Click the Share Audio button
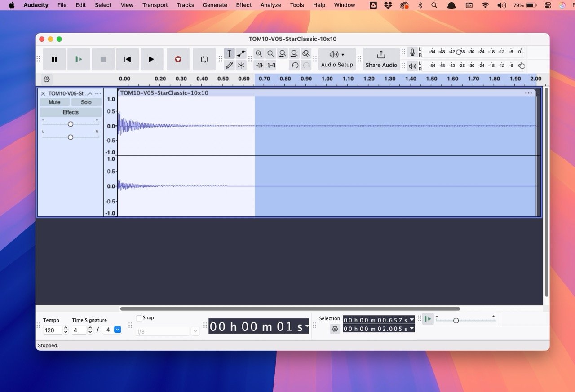This screenshot has height=392, width=575. click(x=381, y=59)
